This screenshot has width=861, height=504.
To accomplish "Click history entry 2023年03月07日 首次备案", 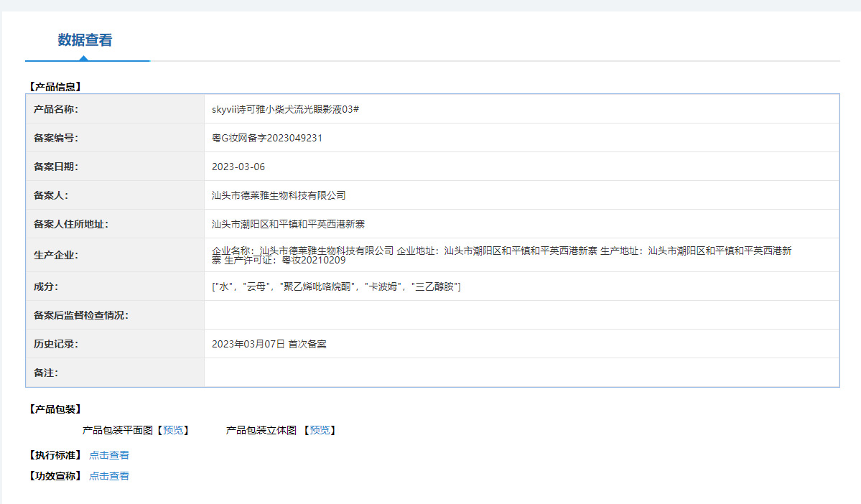I will tap(269, 344).
